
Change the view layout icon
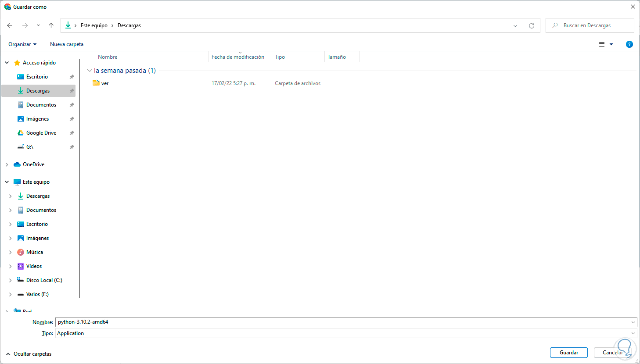click(x=602, y=44)
